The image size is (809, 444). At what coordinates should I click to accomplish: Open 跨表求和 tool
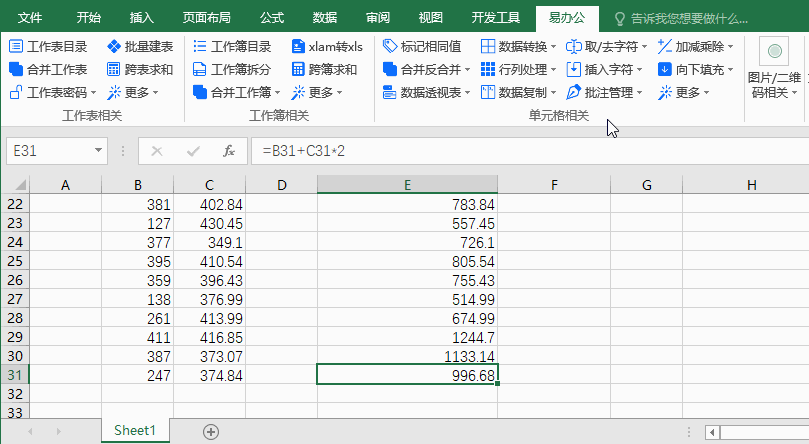pos(139,69)
